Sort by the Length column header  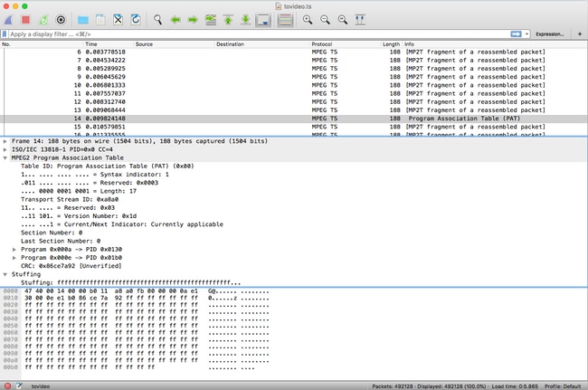click(391, 44)
